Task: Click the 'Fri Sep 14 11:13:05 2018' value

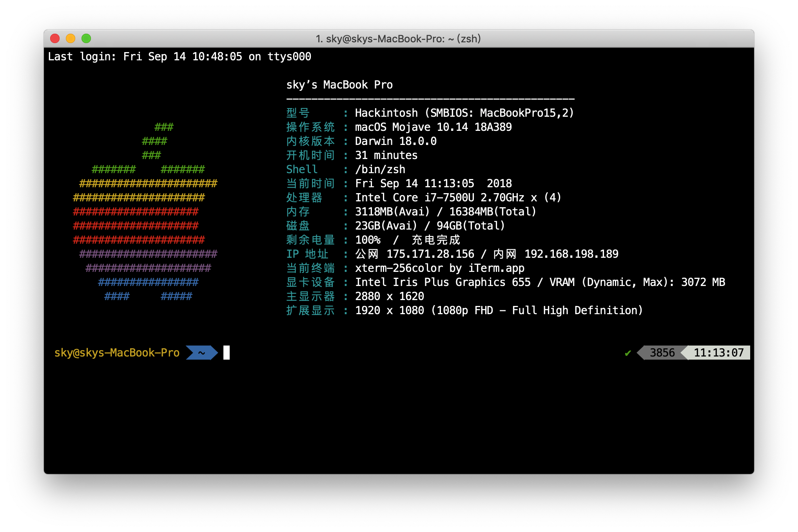Action: coord(433,184)
